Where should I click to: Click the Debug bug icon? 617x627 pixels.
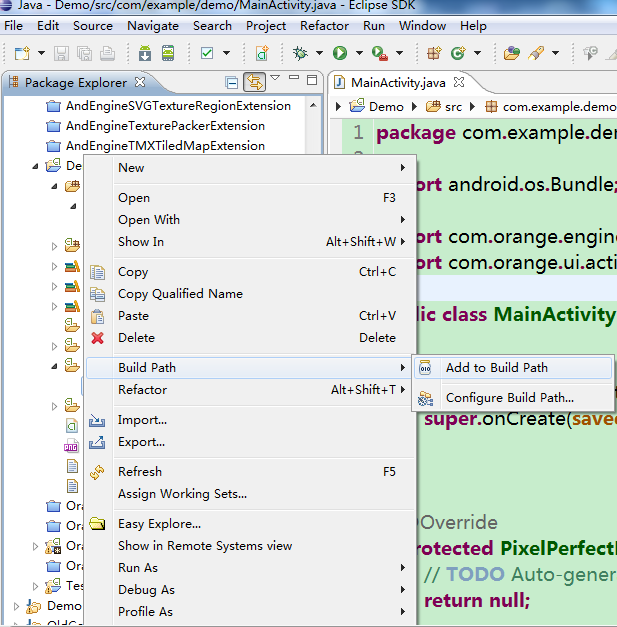coord(300,53)
